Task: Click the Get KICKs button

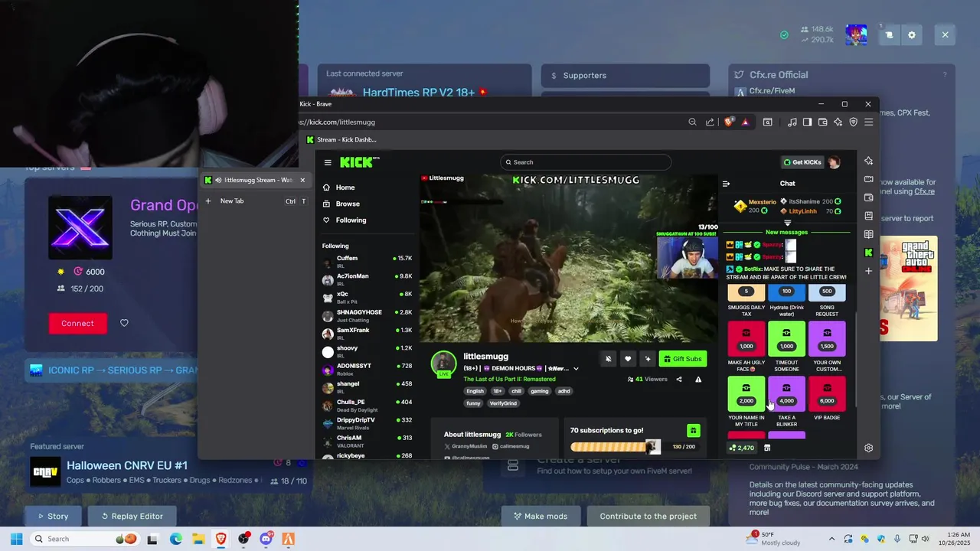Action: 801,162
